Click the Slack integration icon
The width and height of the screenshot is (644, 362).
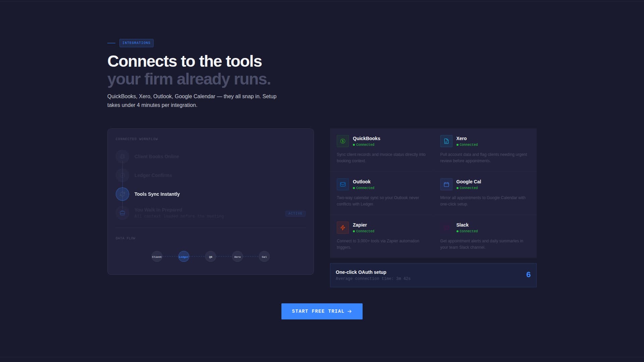point(446,228)
